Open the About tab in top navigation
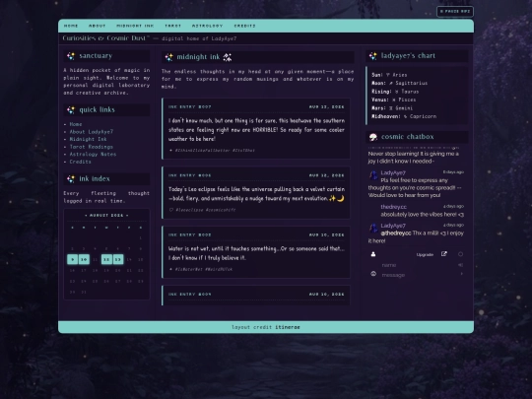Screen dimensions: 532x399 [x=97, y=26]
